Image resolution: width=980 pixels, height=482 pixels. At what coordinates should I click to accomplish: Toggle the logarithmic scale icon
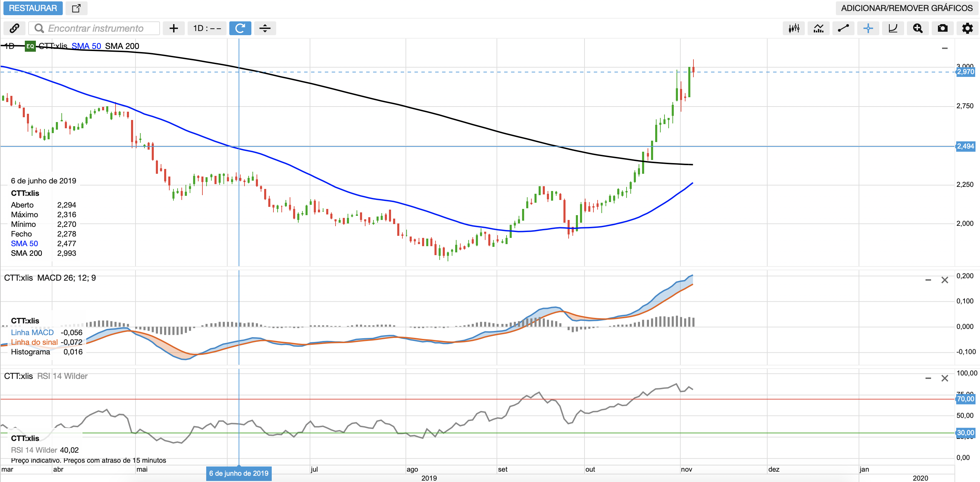(x=892, y=28)
